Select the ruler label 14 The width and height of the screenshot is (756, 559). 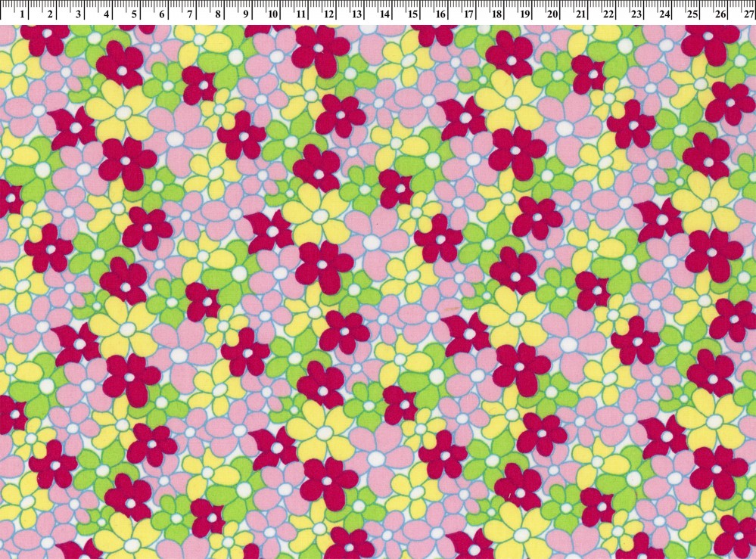coord(384,14)
